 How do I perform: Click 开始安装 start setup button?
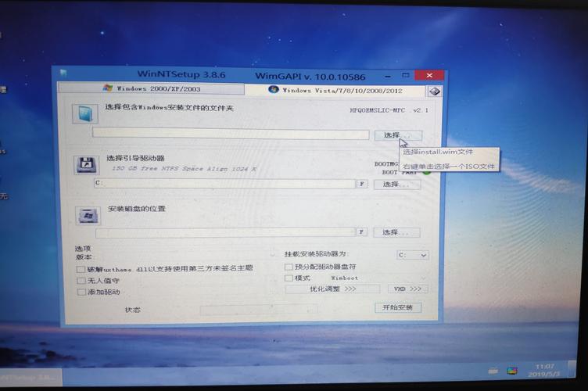pyautogui.click(x=398, y=308)
